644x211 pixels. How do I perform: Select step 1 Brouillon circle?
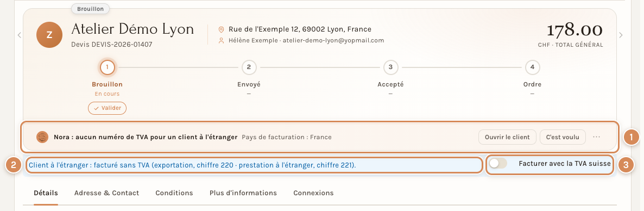(107, 67)
